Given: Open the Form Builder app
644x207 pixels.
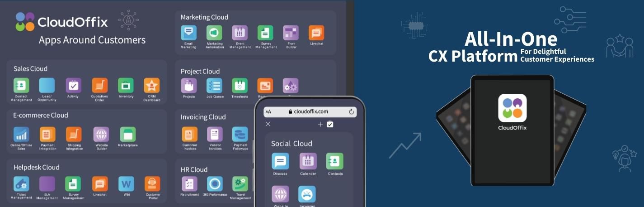Looking at the screenshot, I should (x=291, y=33).
